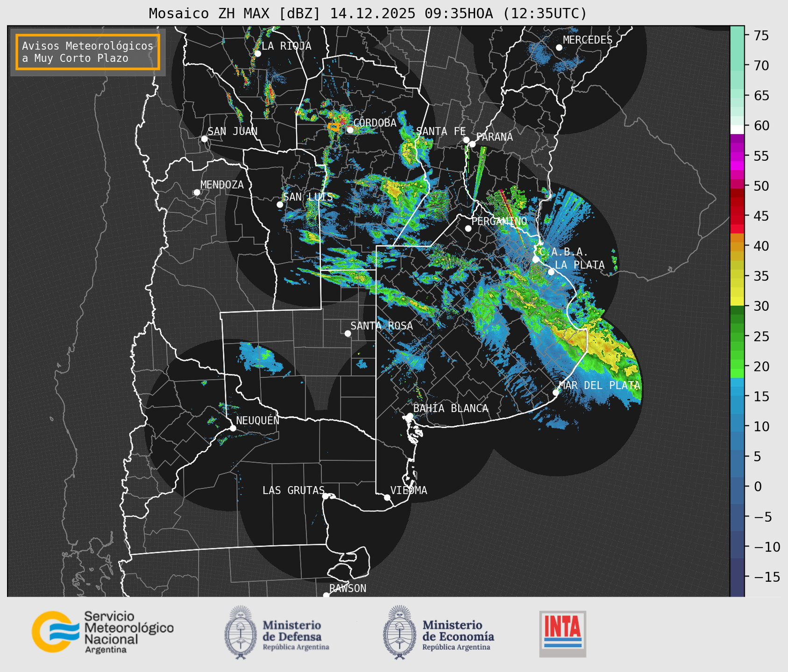
Task: Click the "30" tick label on colorbar
Action: point(760,307)
